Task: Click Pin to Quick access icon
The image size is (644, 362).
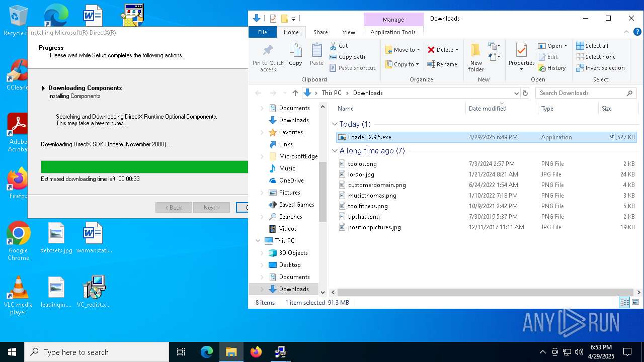Action: pos(268,57)
